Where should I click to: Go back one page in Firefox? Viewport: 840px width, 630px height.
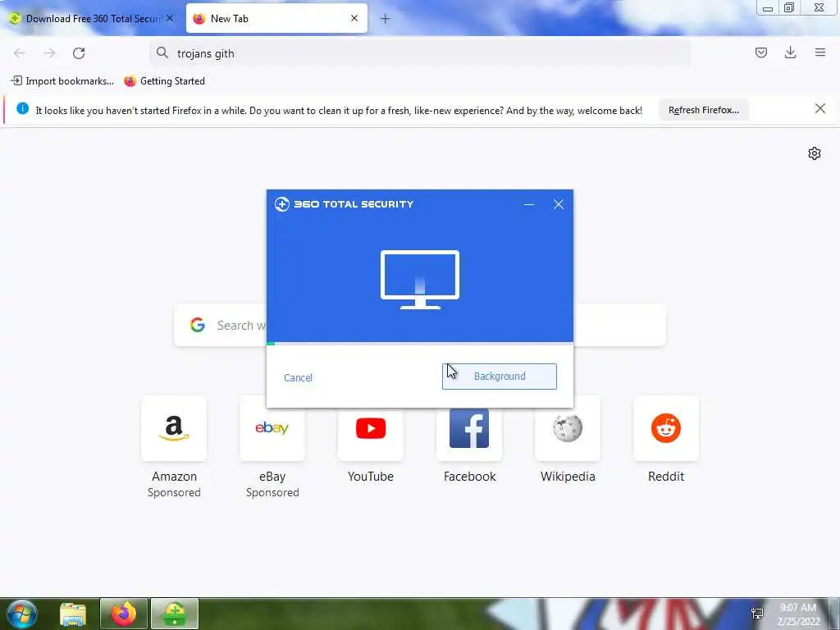coord(20,53)
